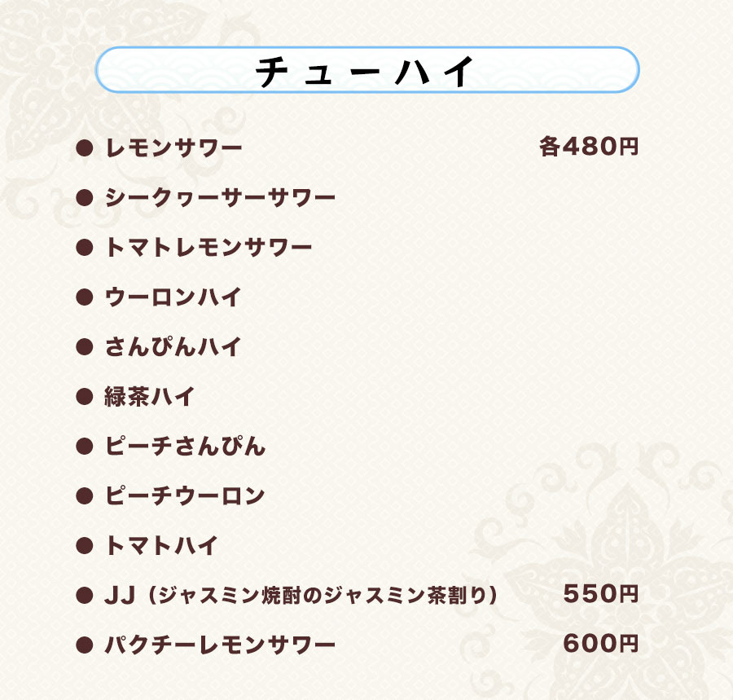
Task: Select ウーロンハイ text
Action: pyautogui.click(x=173, y=297)
